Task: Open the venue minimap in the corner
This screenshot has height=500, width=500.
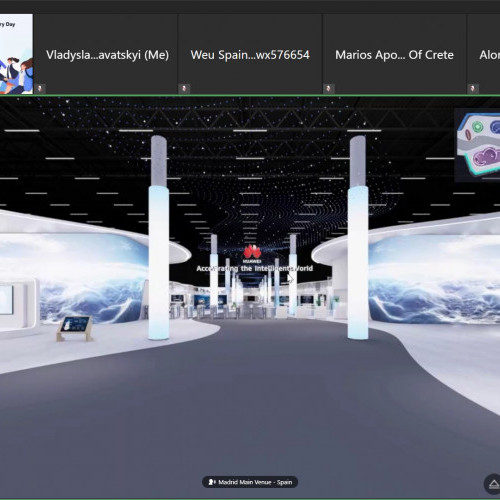Action: point(478,145)
